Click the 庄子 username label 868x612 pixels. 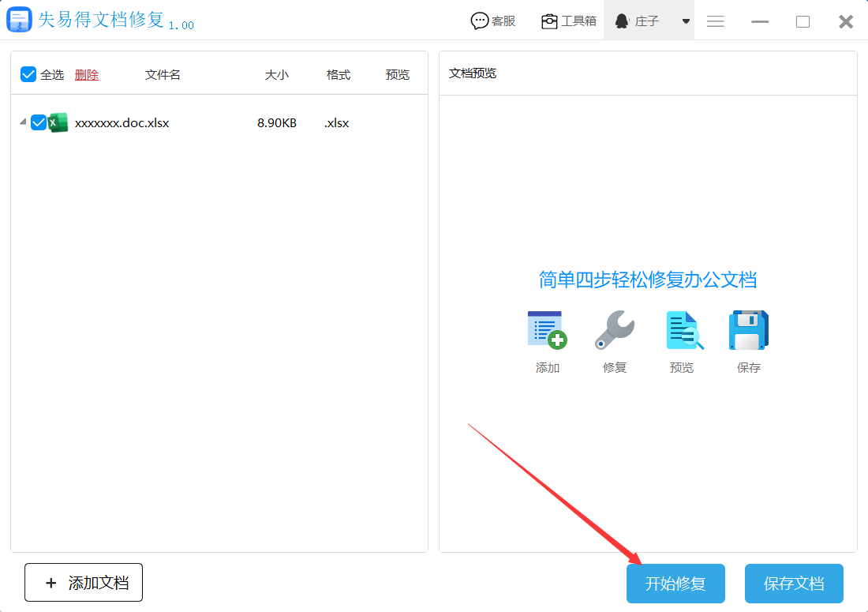click(x=646, y=21)
